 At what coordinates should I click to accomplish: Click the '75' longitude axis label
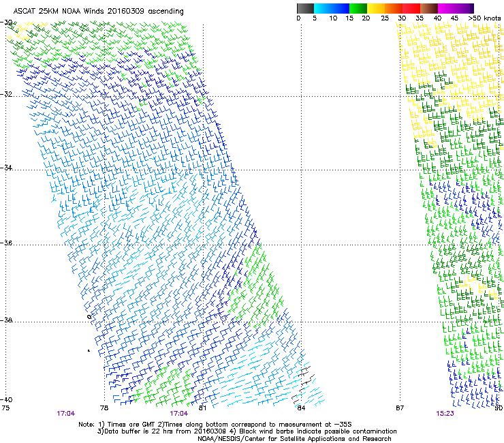(x=5, y=408)
